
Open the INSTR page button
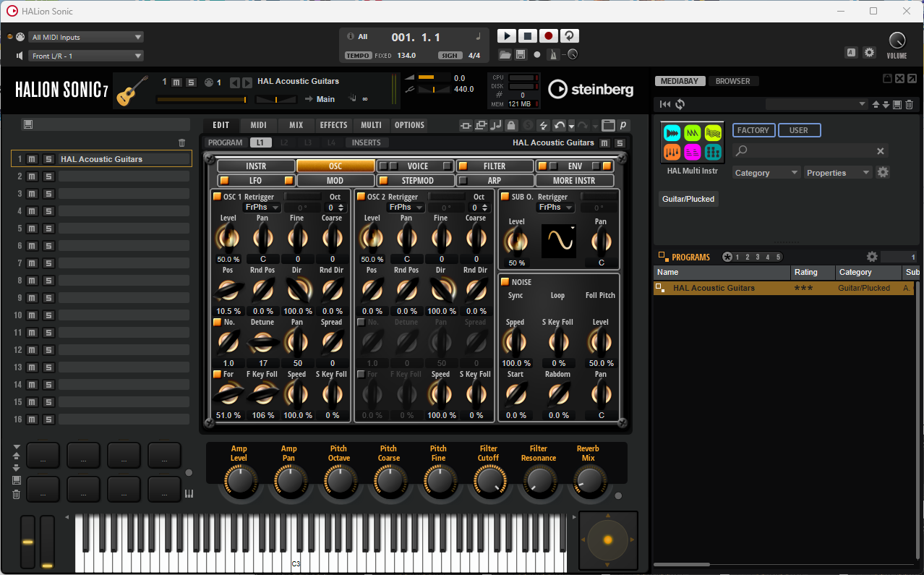[256, 166]
